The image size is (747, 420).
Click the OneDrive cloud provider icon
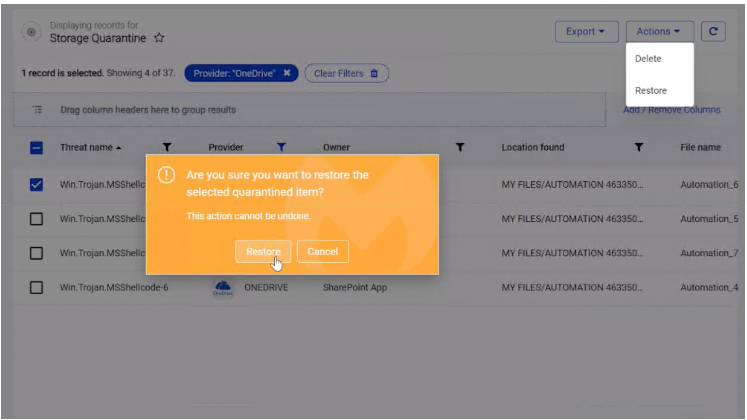pos(224,288)
